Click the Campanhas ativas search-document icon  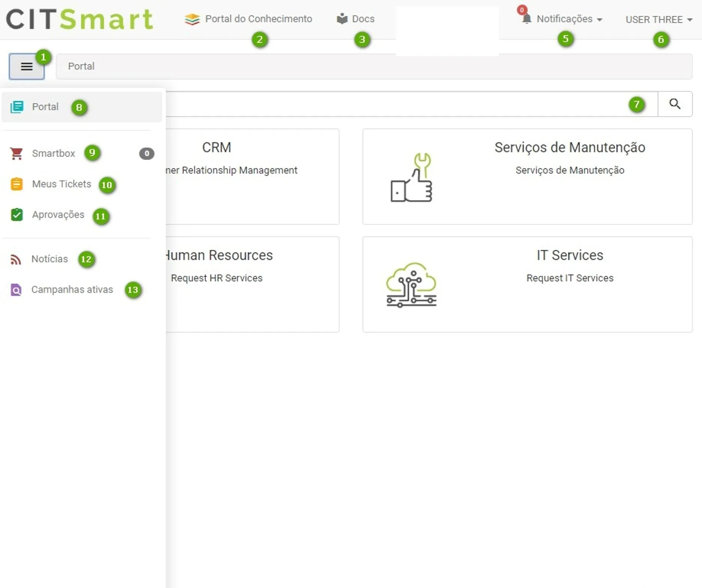coord(16,290)
